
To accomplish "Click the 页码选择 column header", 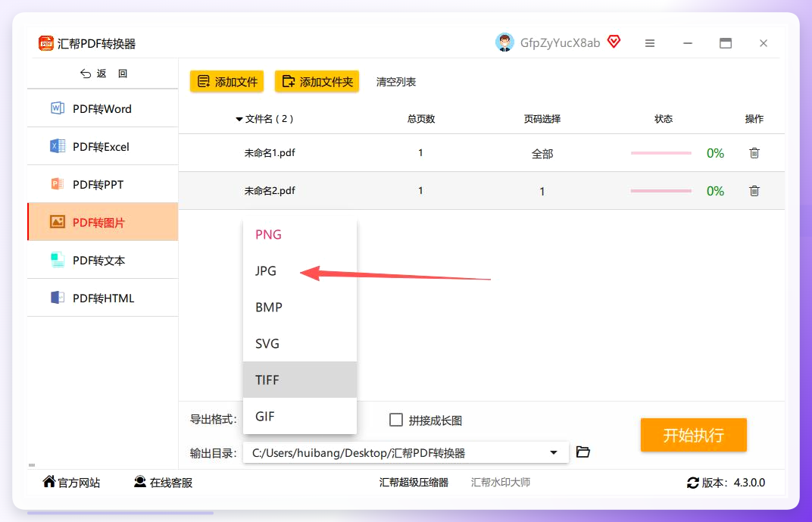I will pyautogui.click(x=542, y=119).
